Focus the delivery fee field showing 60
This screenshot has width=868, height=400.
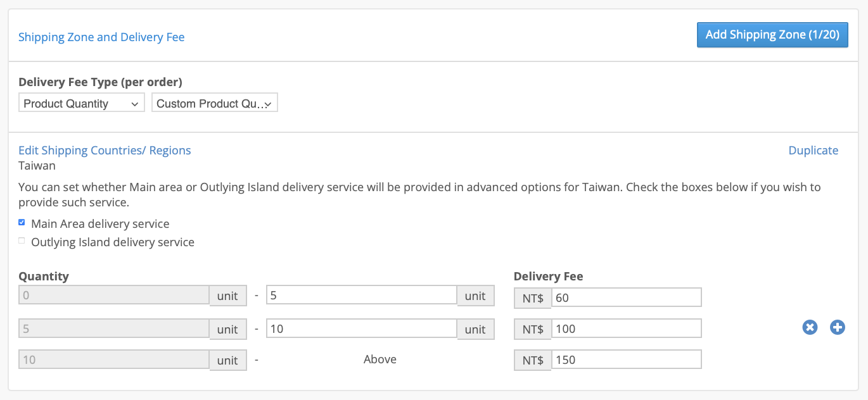coord(626,297)
